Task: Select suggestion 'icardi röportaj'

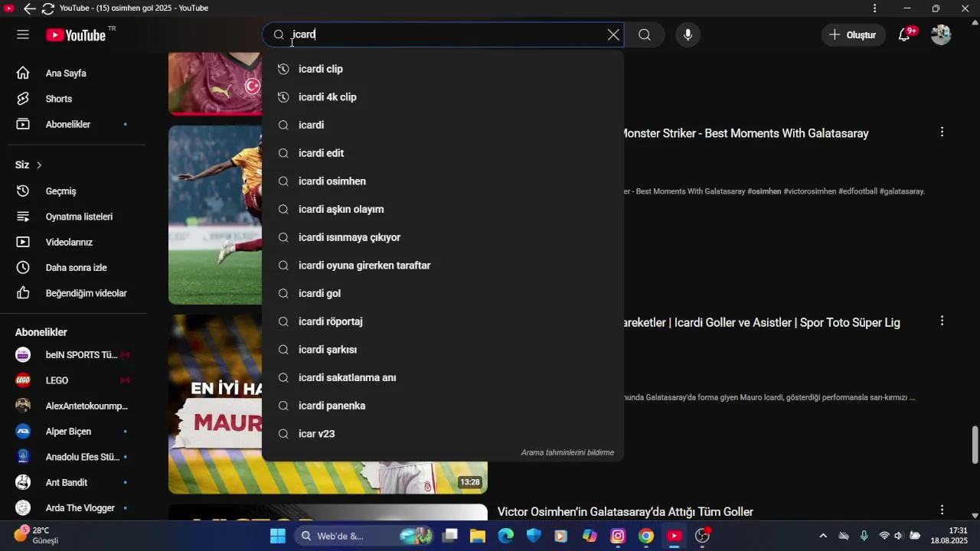Action: [x=443, y=321]
